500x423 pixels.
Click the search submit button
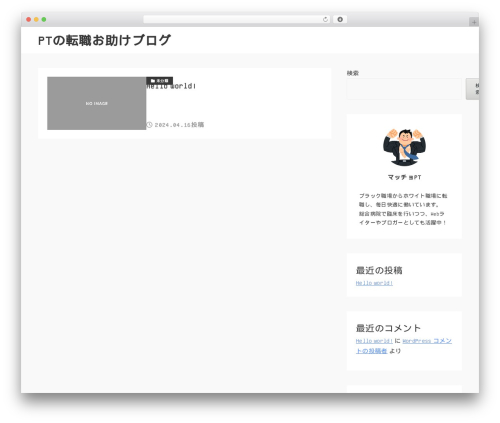tap(473, 89)
